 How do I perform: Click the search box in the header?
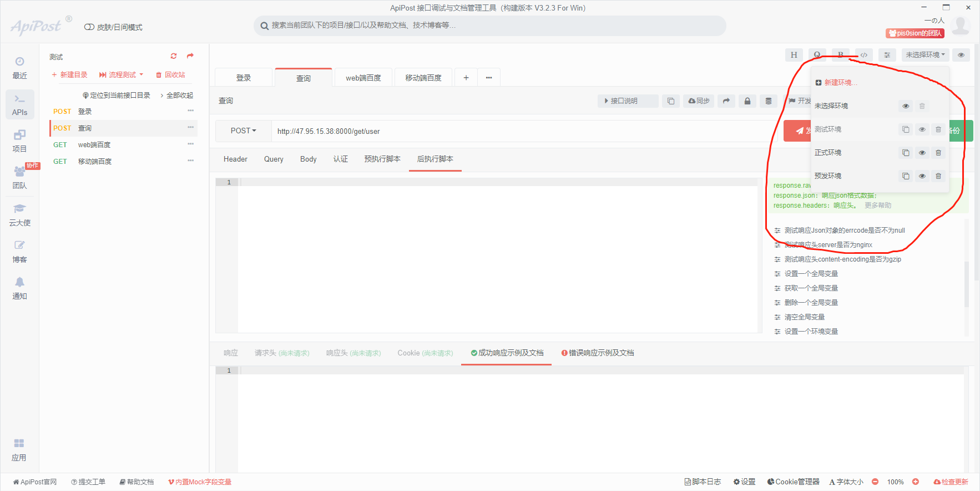[x=490, y=26]
